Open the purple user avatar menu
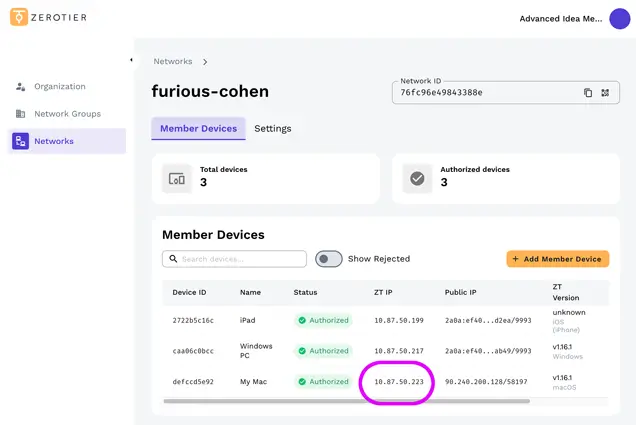The width and height of the screenshot is (636, 425). tap(619, 18)
